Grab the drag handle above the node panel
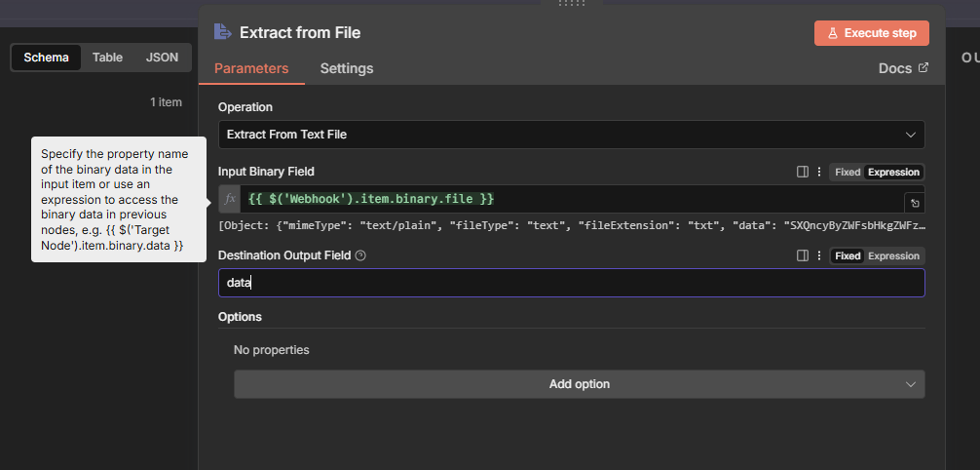The image size is (980, 470). pos(572,3)
